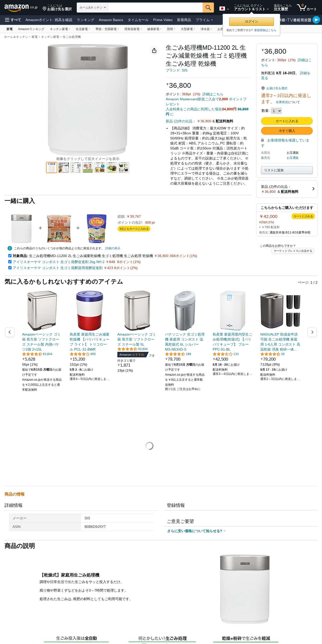322x644 pixels.
Task: Click the delivery location pin お届け先を選択
Action: pyautogui.click(x=57, y=8)
